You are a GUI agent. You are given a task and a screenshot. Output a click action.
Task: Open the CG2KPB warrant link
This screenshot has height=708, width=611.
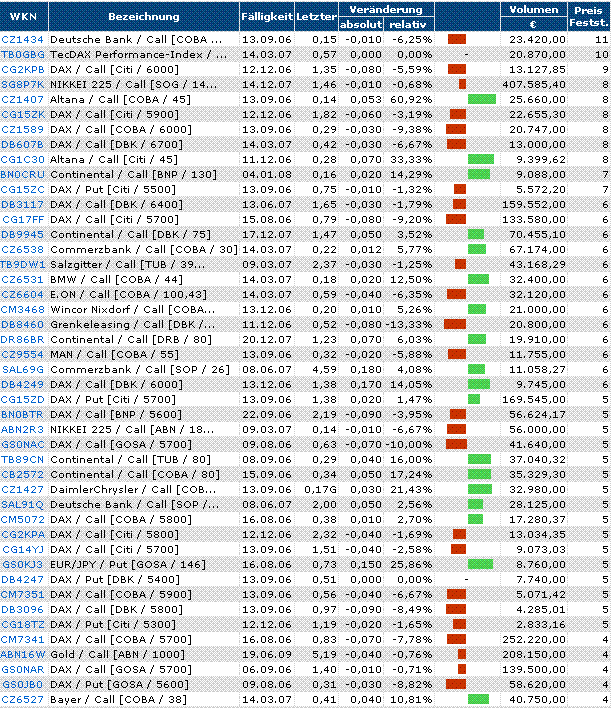point(23,70)
